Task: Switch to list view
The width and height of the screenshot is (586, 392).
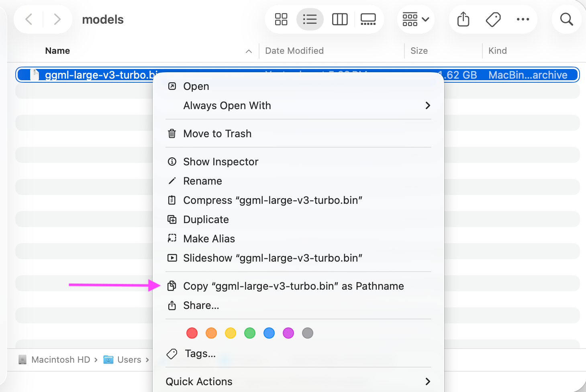Action: click(310, 19)
